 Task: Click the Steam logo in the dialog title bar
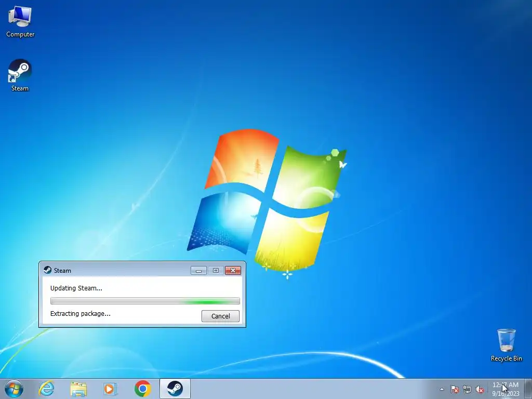[47, 270]
